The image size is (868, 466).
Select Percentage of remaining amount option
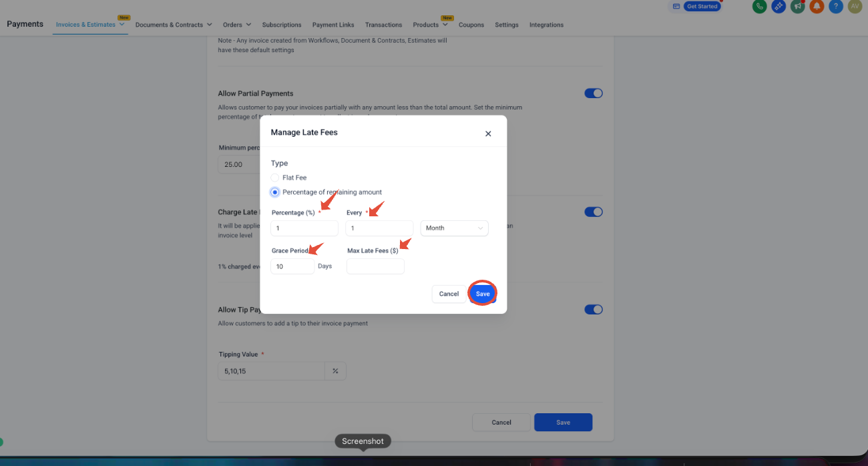point(275,192)
